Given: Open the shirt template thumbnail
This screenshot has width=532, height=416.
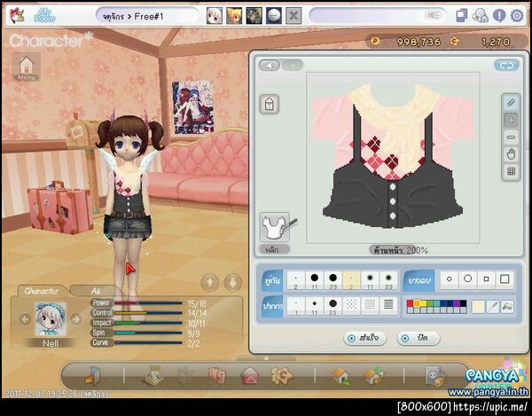Looking at the screenshot, I should click(x=276, y=227).
